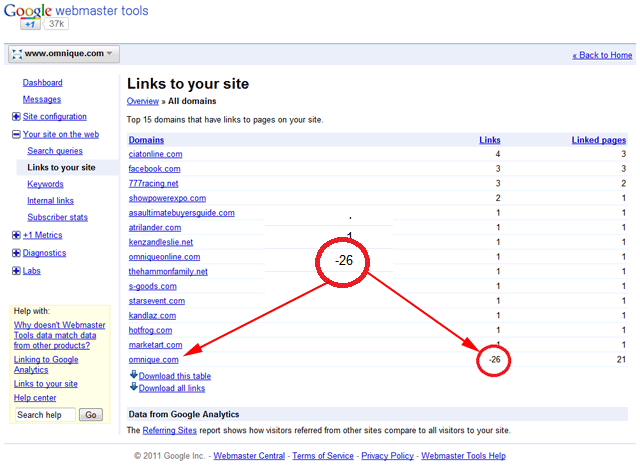Screen dimensions: 640x467
Task: Select the Links to your site menu item
Action: click(x=61, y=167)
